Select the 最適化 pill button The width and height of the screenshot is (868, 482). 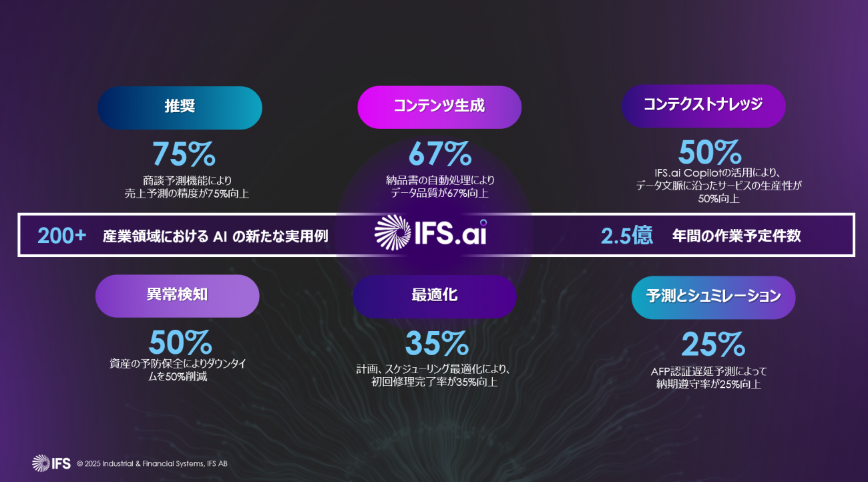[x=434, y=296]
